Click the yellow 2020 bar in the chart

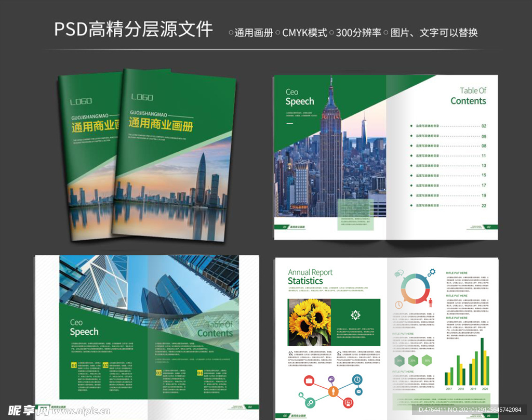click(x=485, y=367)
